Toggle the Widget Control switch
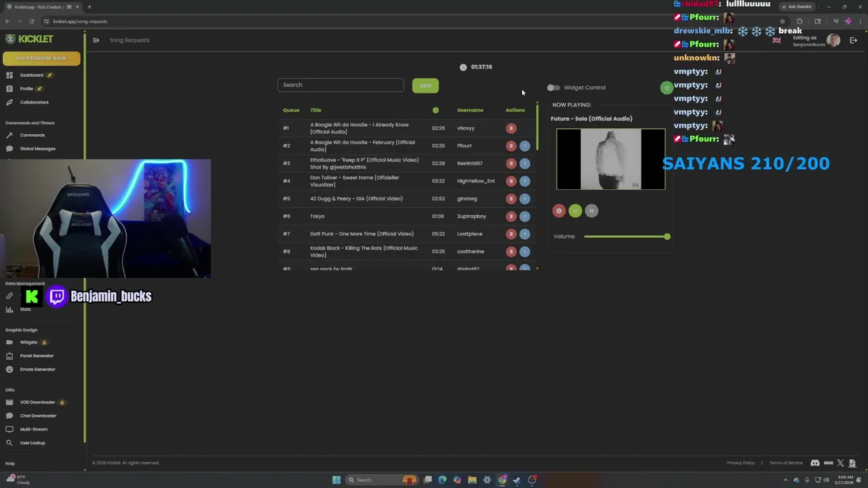 coord(553,87)
